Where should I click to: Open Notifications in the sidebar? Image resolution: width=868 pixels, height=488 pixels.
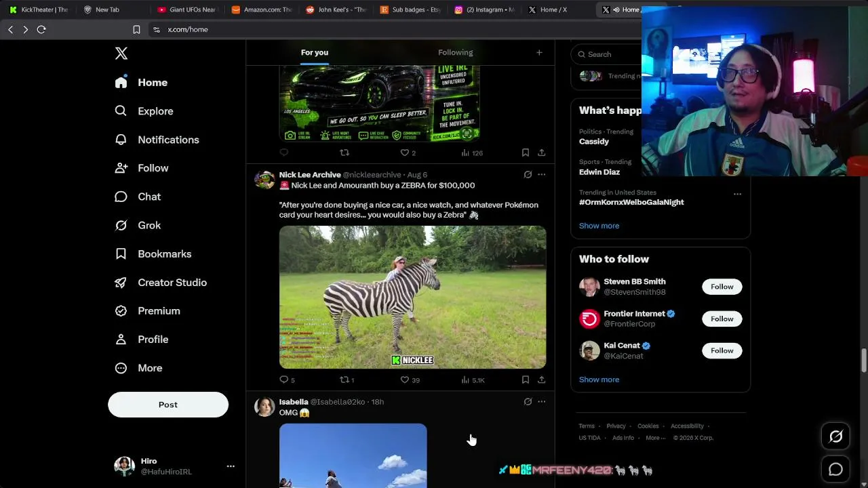pyautogui.click(x=157, y=140)
